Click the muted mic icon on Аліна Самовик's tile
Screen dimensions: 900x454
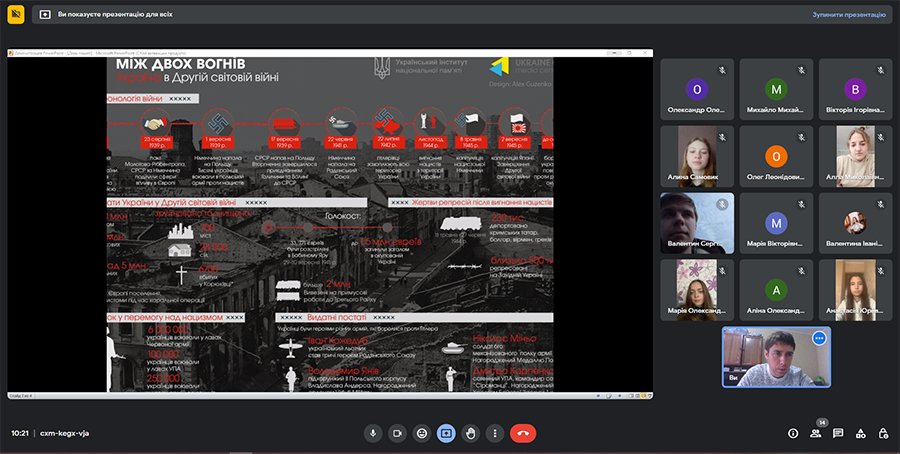723,138
